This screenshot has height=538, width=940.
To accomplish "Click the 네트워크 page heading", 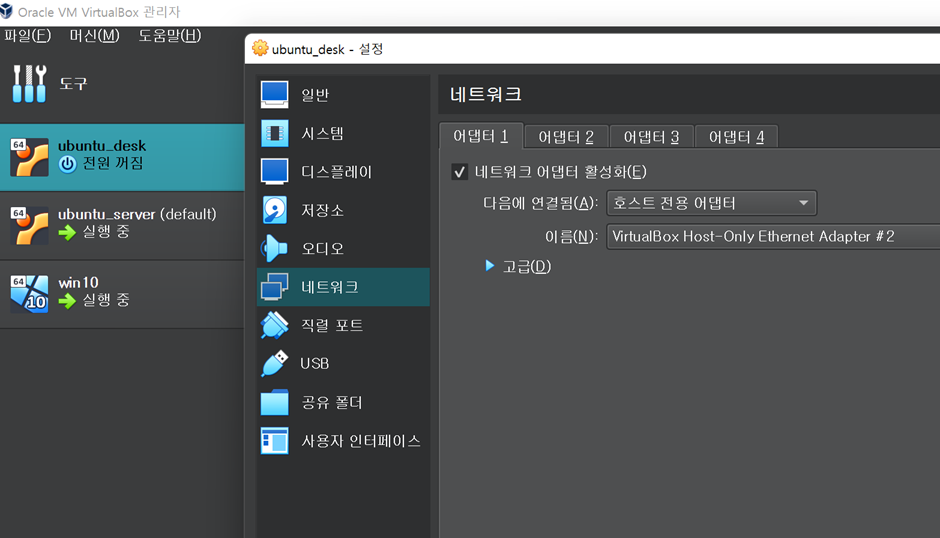I will click(486, 94).
